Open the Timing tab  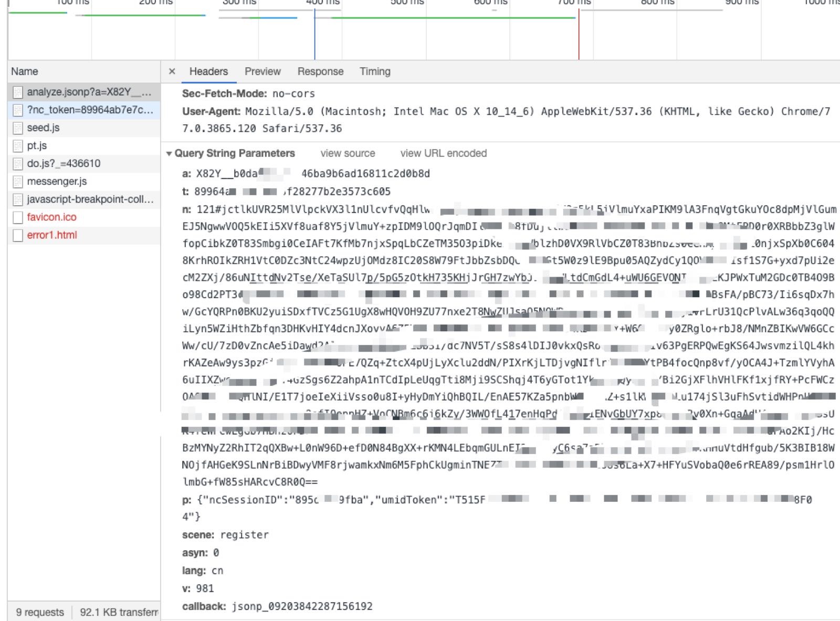(x=375, y=71)
